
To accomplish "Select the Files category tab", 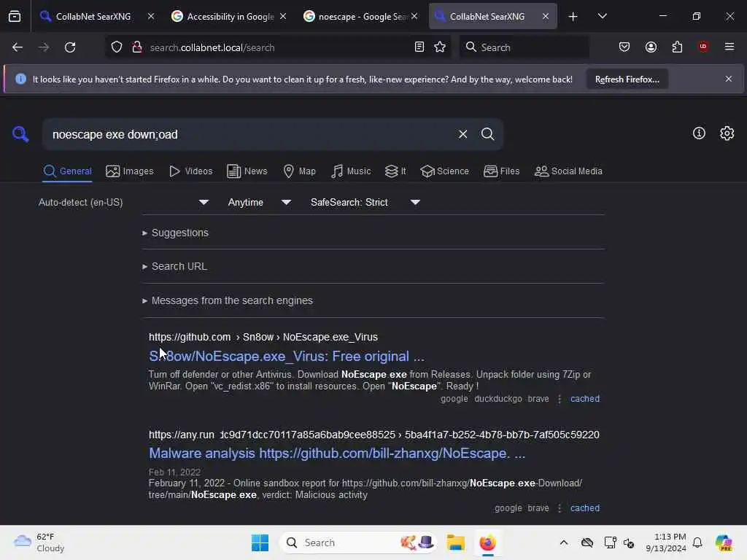I will (502, 171).
